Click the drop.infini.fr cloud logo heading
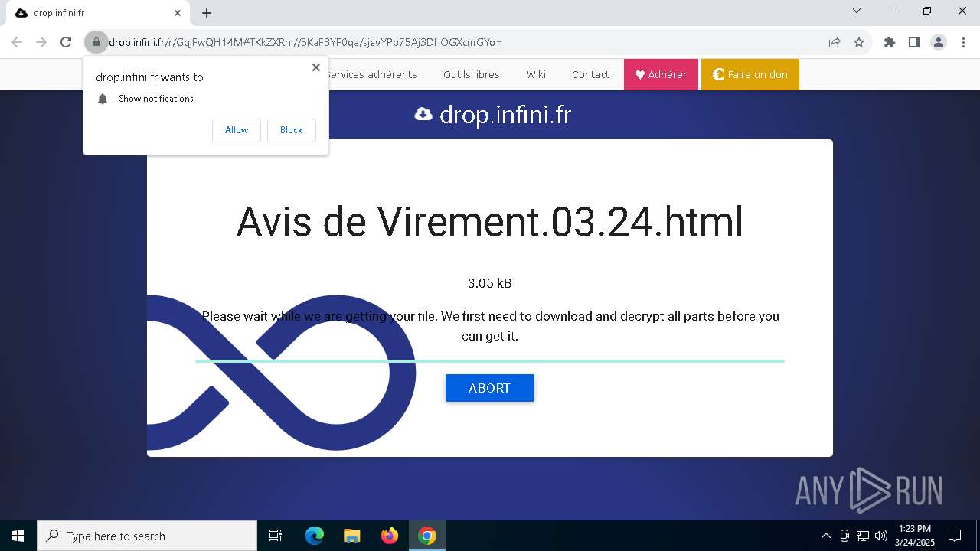Screen dimensions: 980x551 492,115
